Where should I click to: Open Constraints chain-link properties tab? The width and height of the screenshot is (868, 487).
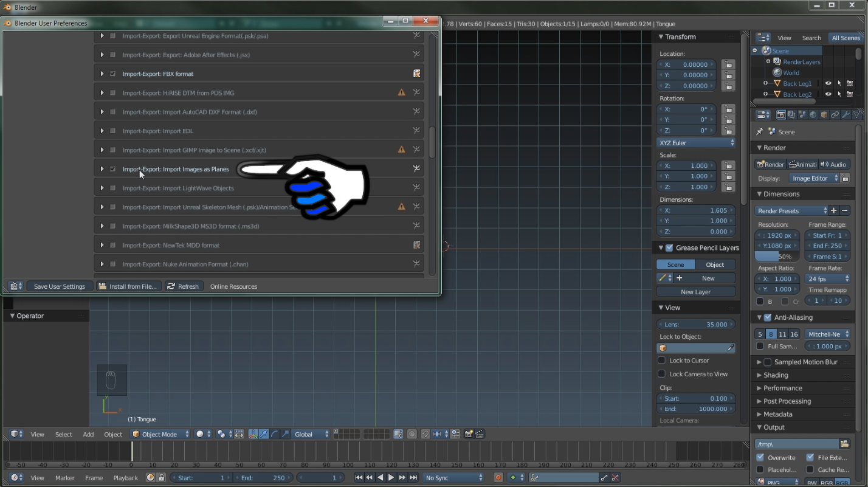coord(835,115)
